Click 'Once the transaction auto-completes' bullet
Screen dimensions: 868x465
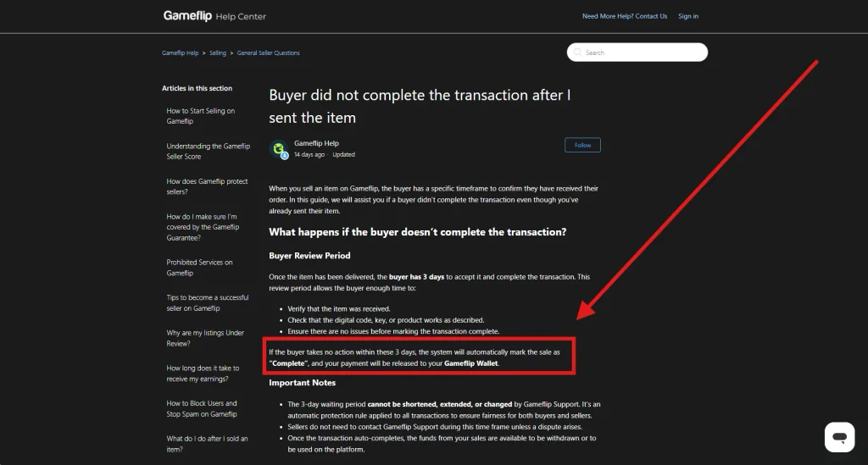[x=442, y=444]
